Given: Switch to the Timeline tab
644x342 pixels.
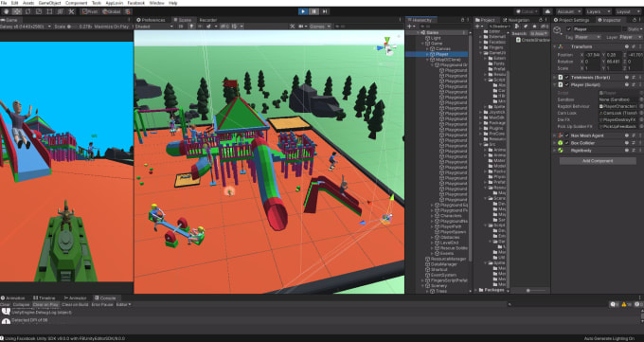Looking at the screenshot, I should pyautogui.click(x=45, y=298).
